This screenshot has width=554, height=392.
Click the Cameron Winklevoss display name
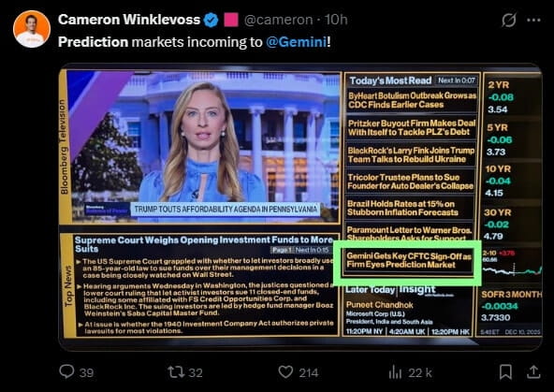[129, 20]
